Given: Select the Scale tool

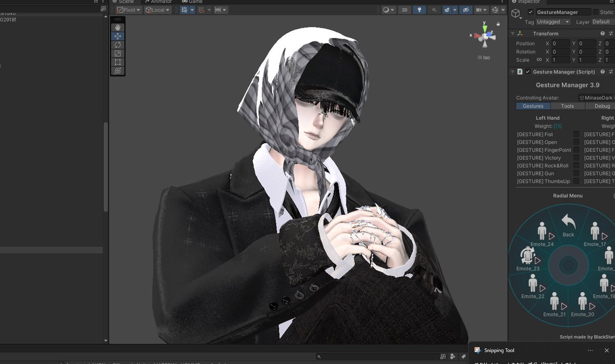Looking at the screenshot, I should (x=118, y=53).
